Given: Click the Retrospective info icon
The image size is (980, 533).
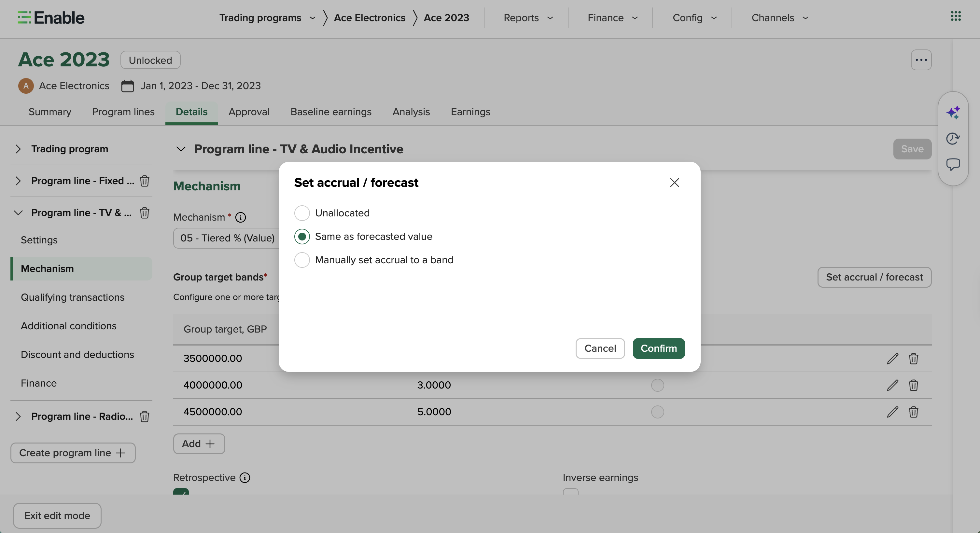Looking at the screenshot, I should 245,478.
